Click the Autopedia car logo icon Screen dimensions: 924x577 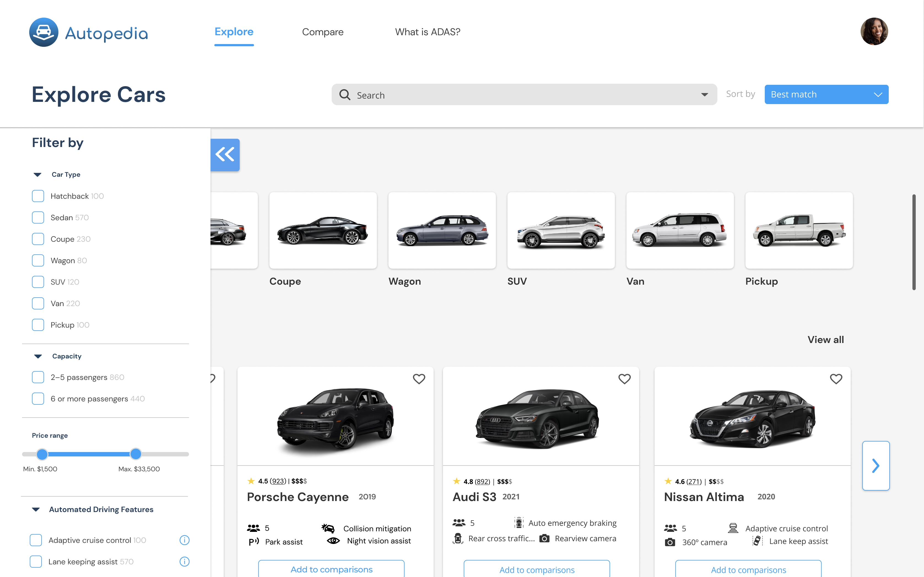44,32
